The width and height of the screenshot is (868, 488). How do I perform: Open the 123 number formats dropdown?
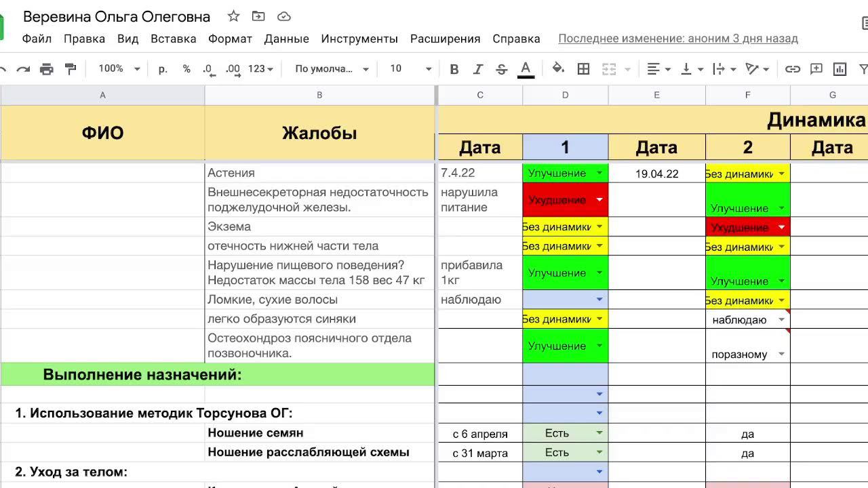tap(260, 68)
